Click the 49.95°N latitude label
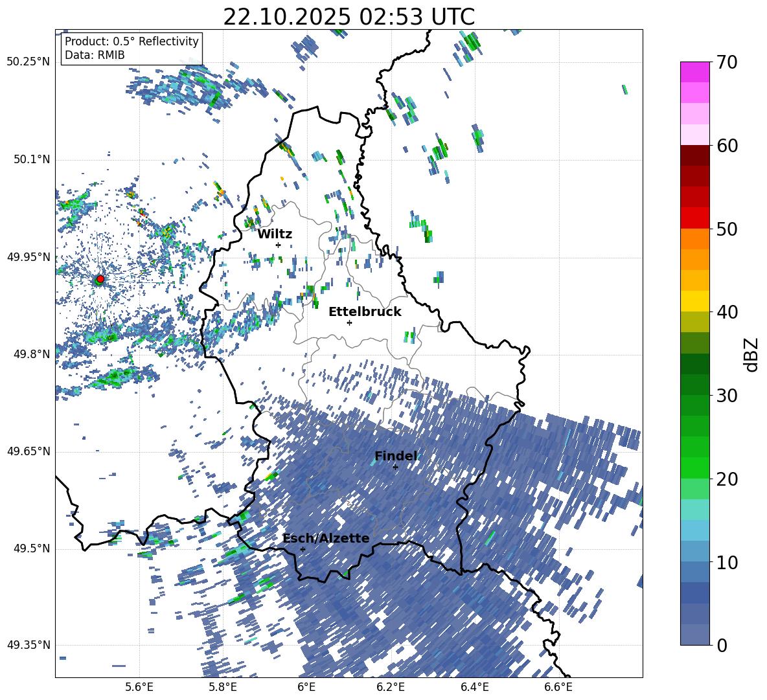 [x=29, y=257]
